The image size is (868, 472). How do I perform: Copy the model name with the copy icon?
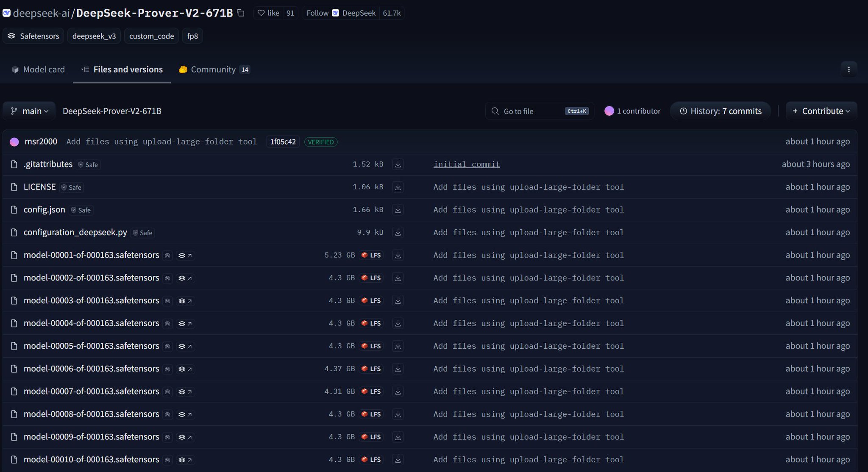(x=241, y=13)
